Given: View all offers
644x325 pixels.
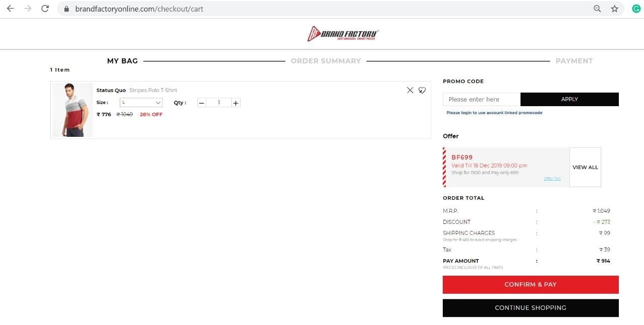Looking at the screenshot, I should point(585,167).
